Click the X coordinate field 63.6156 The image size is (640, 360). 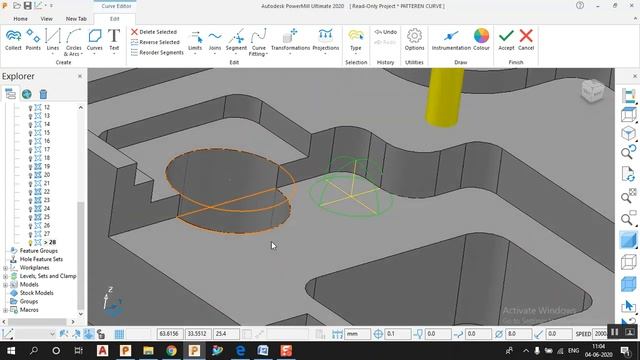(x=170, y=334)
